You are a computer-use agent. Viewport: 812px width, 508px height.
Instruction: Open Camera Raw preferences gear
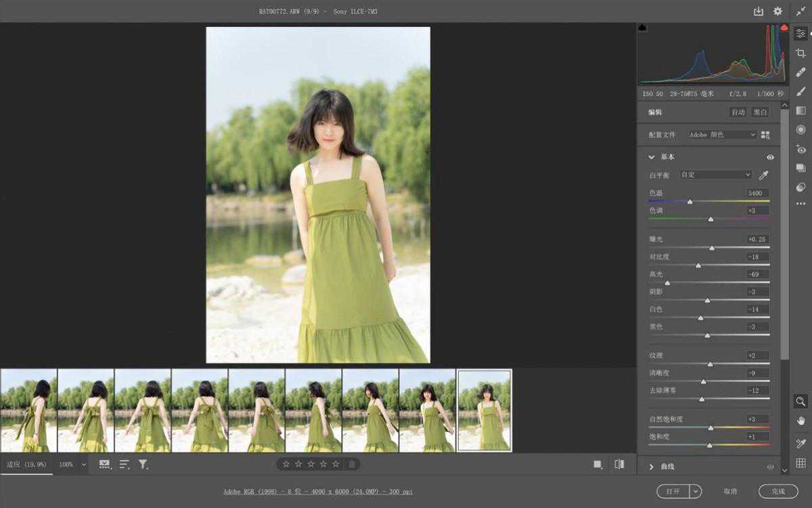pyautogui.click(x=777, y=12)
